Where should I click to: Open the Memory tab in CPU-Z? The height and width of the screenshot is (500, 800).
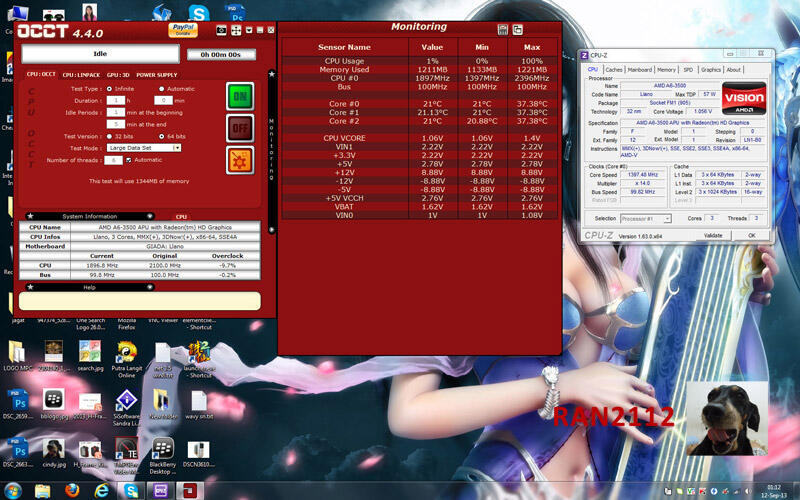click(x=666, y=69)
